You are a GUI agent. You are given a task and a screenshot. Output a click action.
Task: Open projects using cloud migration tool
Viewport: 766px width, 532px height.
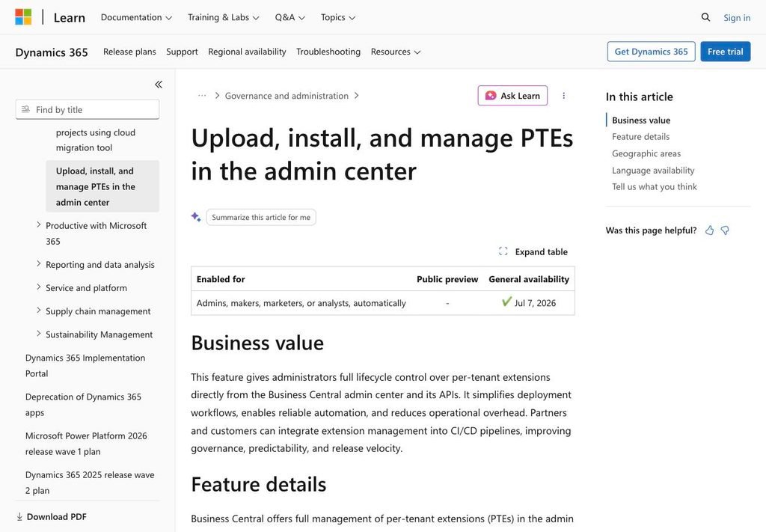(95, 140)
